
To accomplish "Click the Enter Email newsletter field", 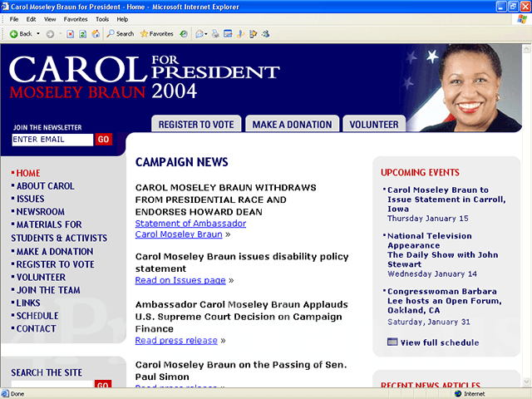I will (52, 140).
